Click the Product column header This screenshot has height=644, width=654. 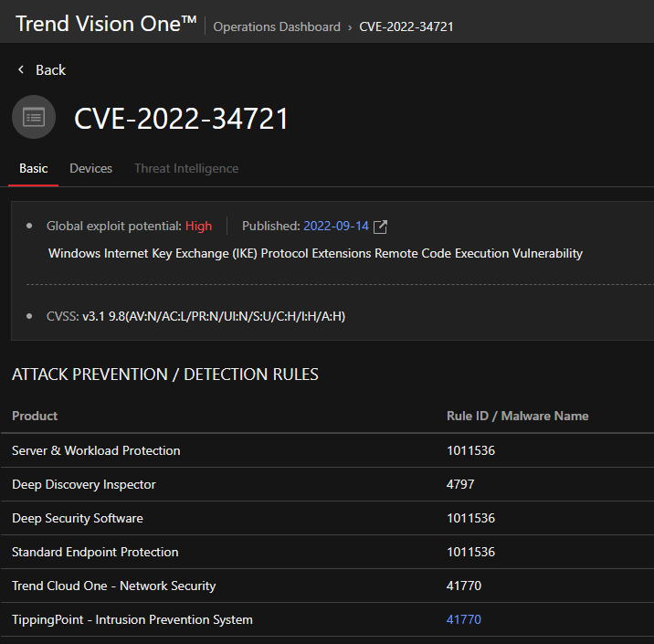35,416
